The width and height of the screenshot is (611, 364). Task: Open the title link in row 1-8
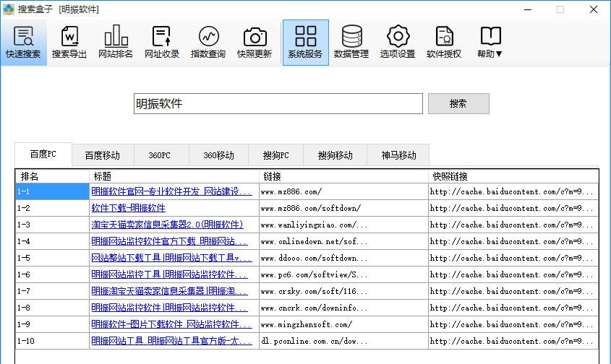click(169, 308)
